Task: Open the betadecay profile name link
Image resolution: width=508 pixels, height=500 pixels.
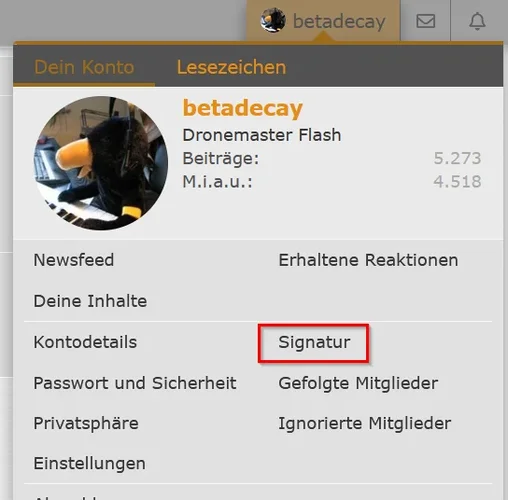Action: tap(243, 109)
